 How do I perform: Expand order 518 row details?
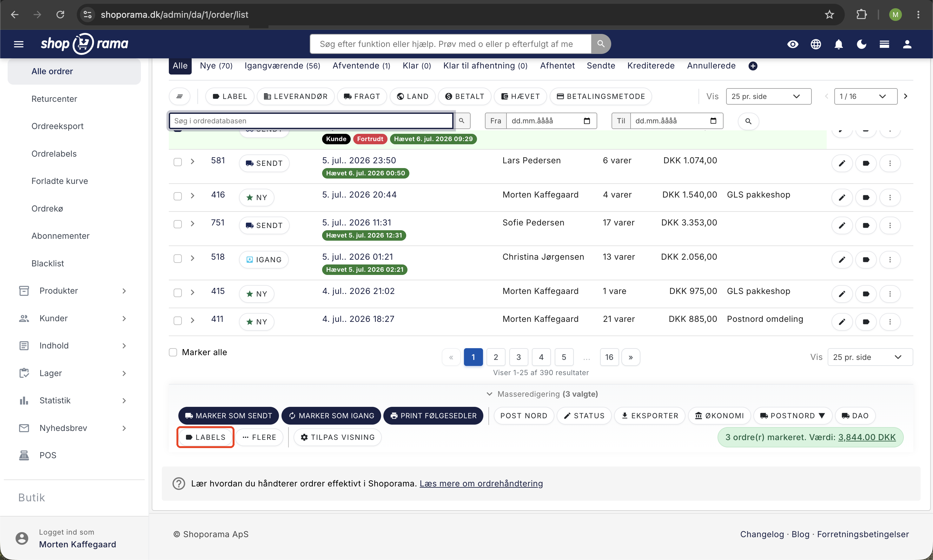pyautogui.click(x=193, y=258)
